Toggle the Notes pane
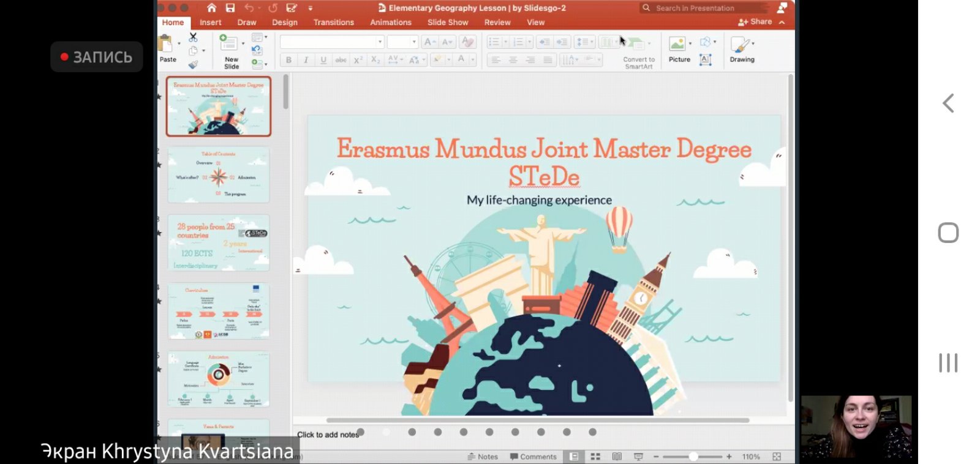This screenshot has width=980, height=464. click(x=483, y=457)
